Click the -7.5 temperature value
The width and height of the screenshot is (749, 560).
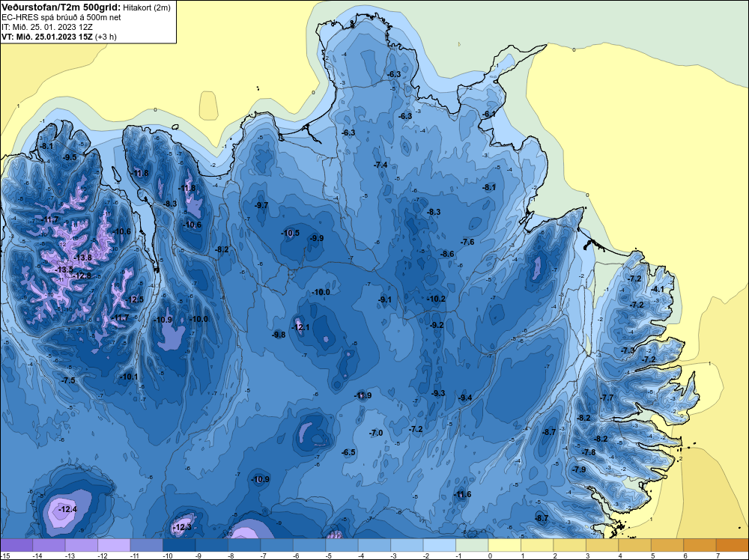click(x=68, y=380)
